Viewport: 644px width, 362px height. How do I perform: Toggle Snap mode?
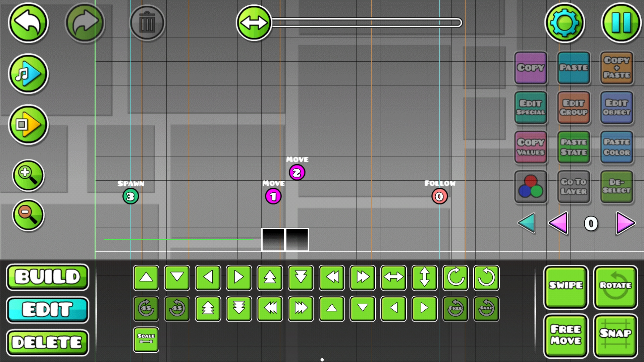[615, 336]
